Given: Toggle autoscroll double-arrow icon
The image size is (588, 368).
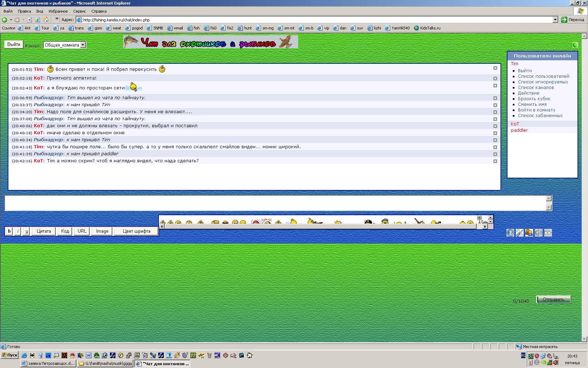Looking at the screenshot, I should 548,233.
